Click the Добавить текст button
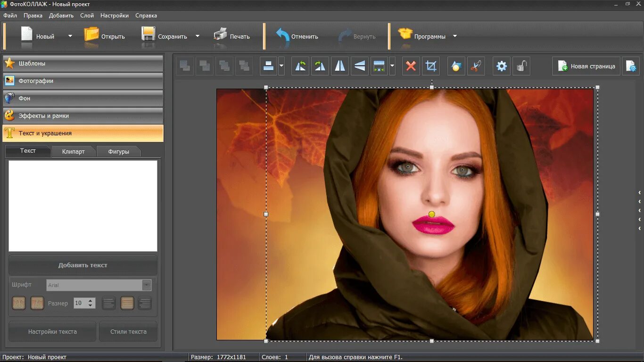644x362 pixels. tap(83, 265)
